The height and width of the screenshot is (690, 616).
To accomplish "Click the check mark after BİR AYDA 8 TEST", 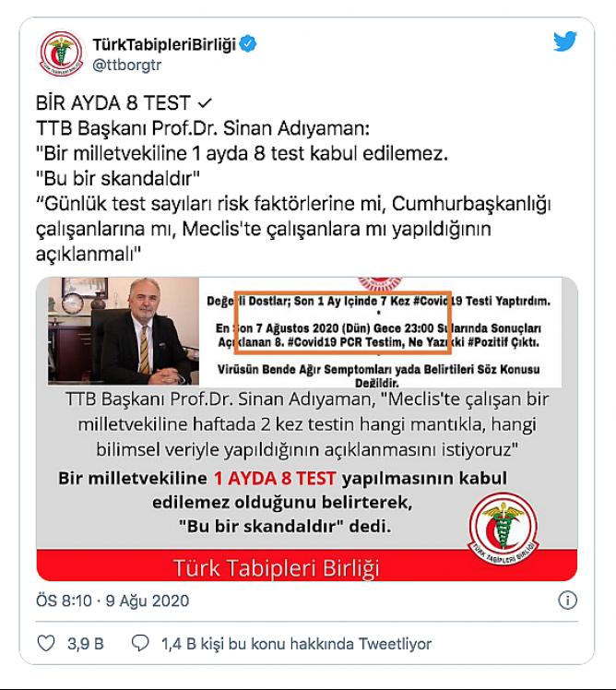I will [x=205, y=104].
